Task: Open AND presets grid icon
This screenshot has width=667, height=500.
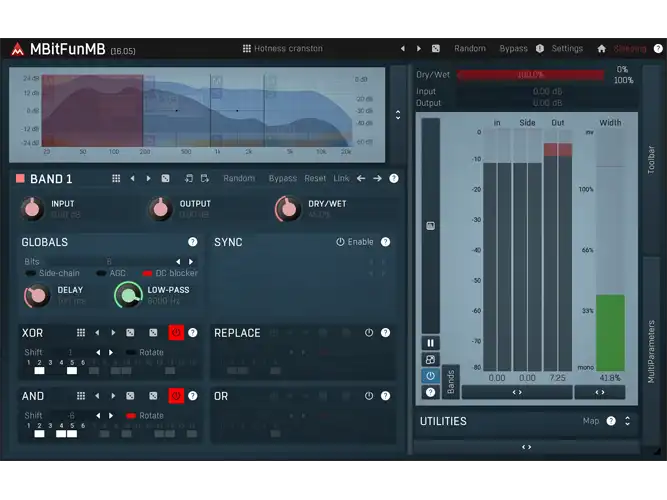Action: click(81, 396)
